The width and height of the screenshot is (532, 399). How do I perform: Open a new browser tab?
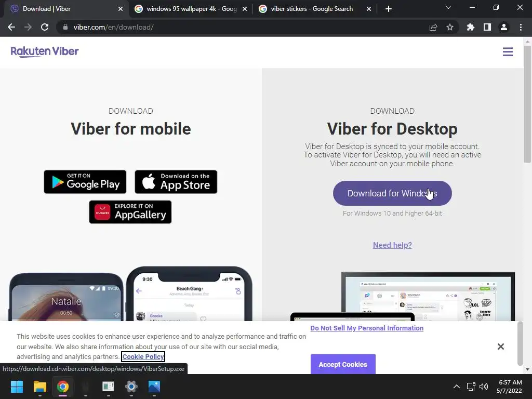pyautogui.click(x=389, y=9)
